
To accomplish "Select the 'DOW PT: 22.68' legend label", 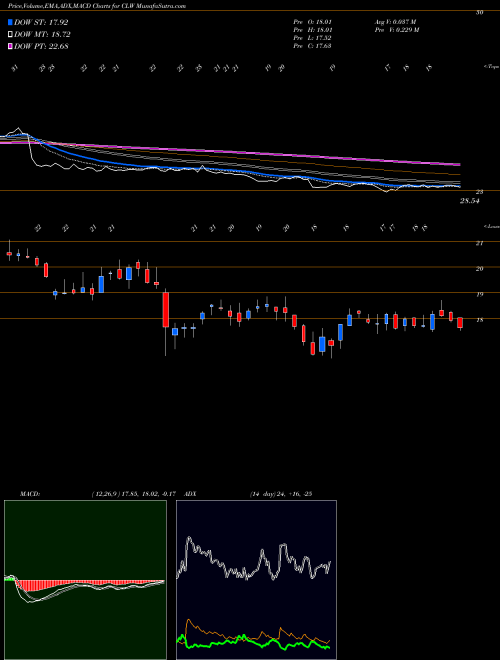I will pyautogui.click(x=41, y=46).
